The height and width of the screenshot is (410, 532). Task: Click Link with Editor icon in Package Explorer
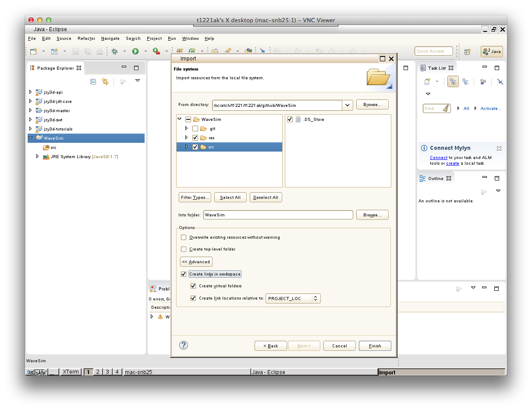pos(105,81)
